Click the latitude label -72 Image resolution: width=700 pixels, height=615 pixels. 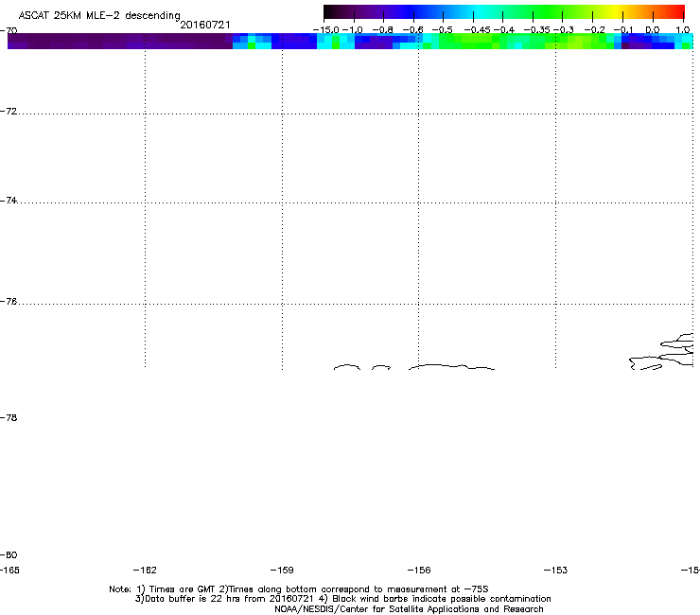pyautogui.click(x=9, y=111)
